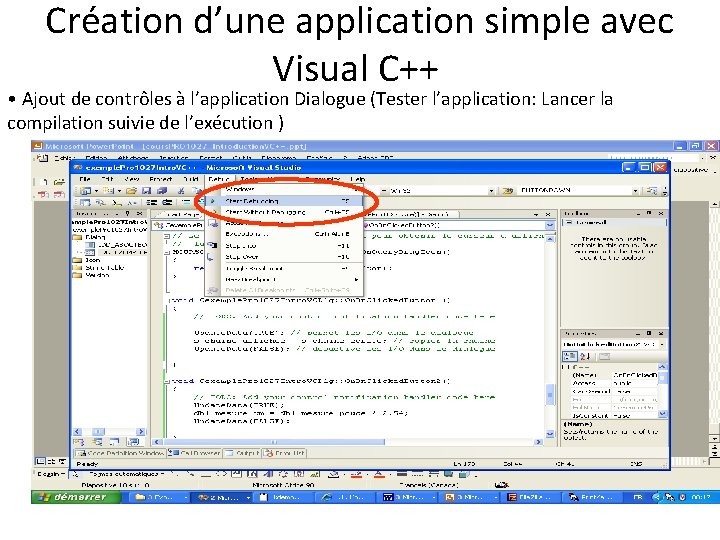720x540 pixels.
Task: Click the Step Into icon in Debug menu
Action: [212, 246]
